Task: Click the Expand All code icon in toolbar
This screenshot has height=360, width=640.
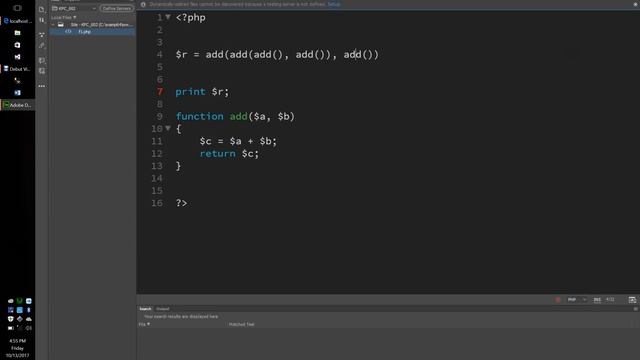Action: (42, 35)
